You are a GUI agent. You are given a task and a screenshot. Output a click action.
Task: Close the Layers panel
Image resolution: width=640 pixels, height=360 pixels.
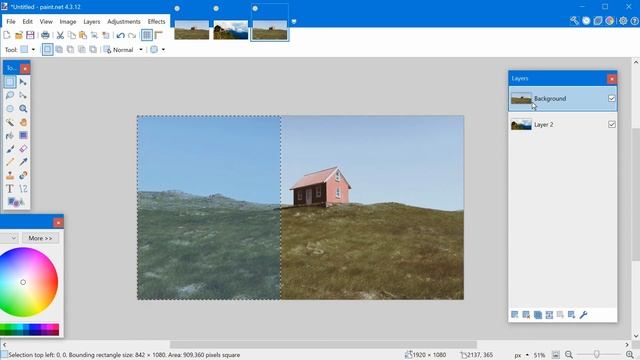coord(611,79)
